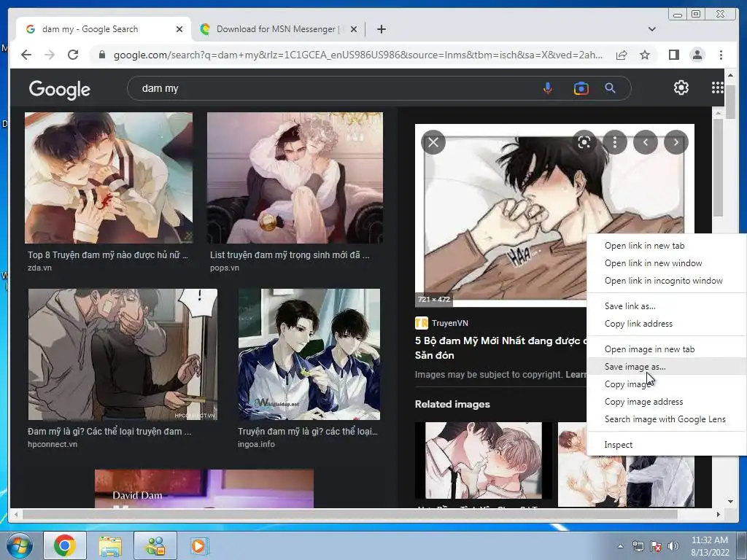Go to next image in preview

676,142
